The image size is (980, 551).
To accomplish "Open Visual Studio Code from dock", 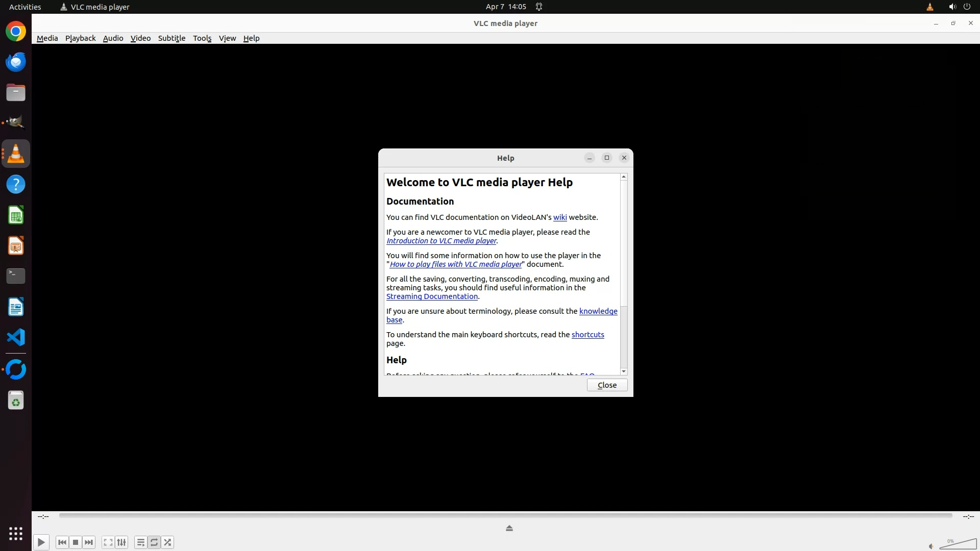I will pos(16,337).
